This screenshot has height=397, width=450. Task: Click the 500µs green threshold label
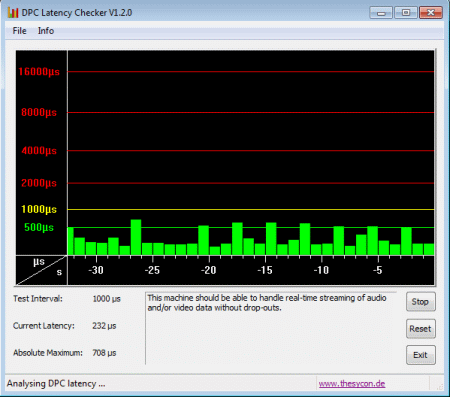click(39, 227)
